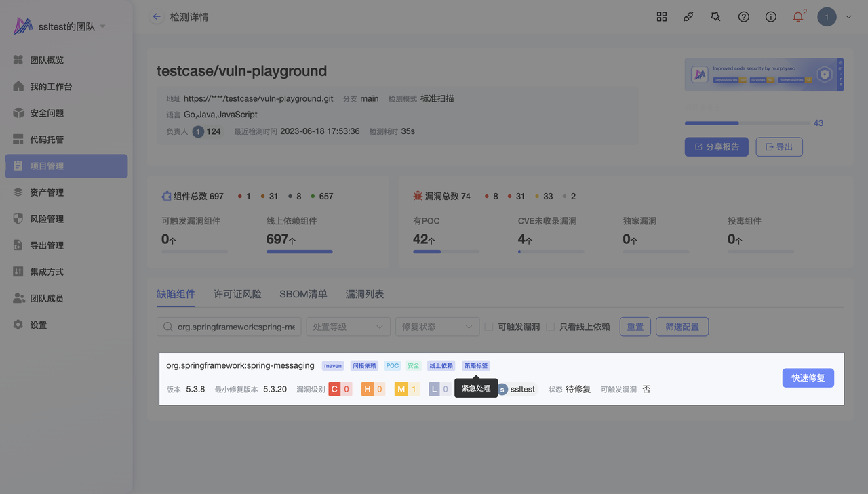868x494 pixels.
Task: Click the 快速修复 button
Action: point(808,378)
